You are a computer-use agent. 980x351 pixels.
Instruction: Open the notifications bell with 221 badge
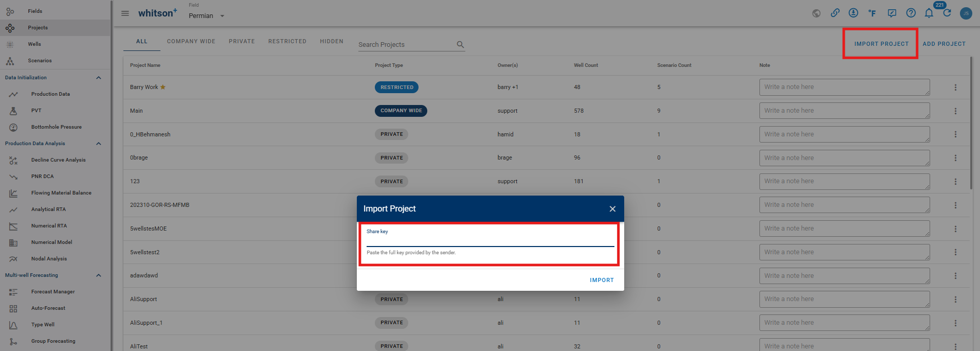[x=929, y=13]
